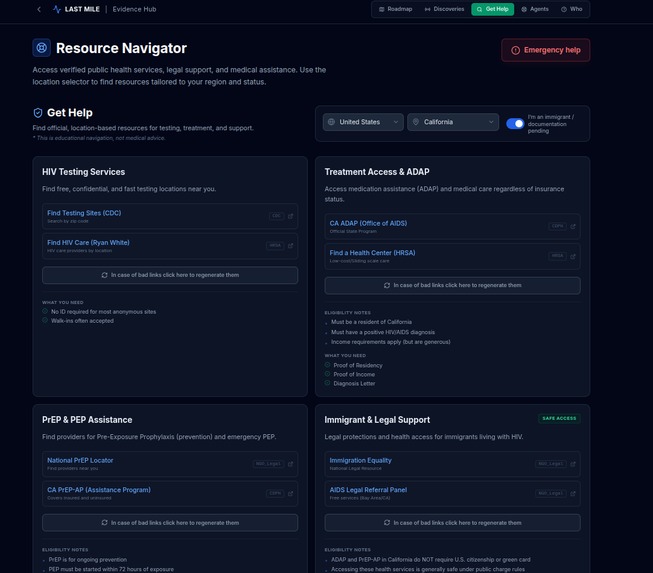Click the SAFE ACCESS badge

tap(559, 418)
